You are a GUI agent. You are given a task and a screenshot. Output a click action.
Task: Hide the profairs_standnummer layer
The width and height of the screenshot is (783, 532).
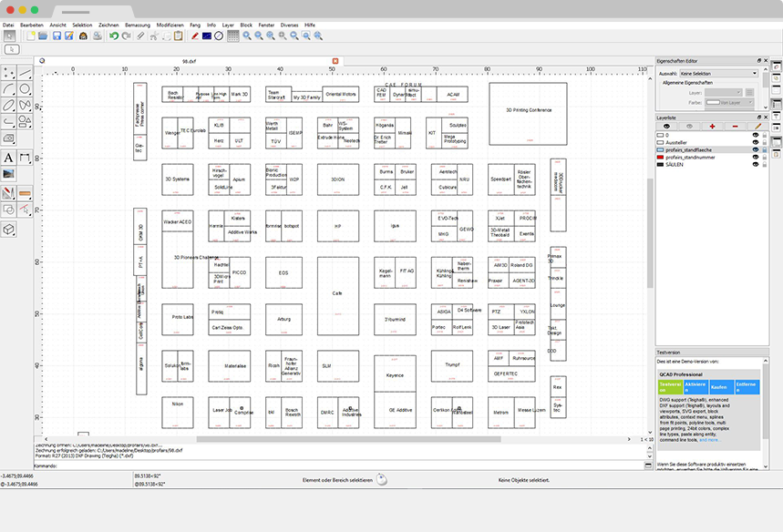tap(756, 158)
